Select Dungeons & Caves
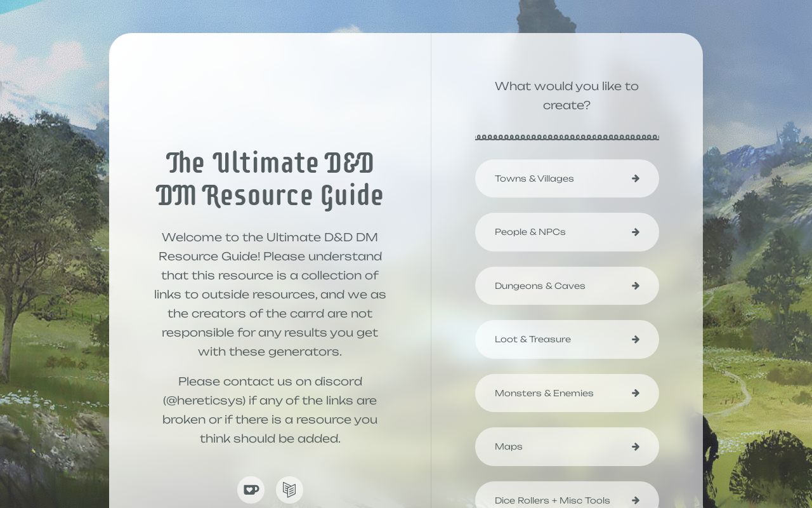Image resolution: width=812 pixels, height=508 pixels. [x=567, y=286]
